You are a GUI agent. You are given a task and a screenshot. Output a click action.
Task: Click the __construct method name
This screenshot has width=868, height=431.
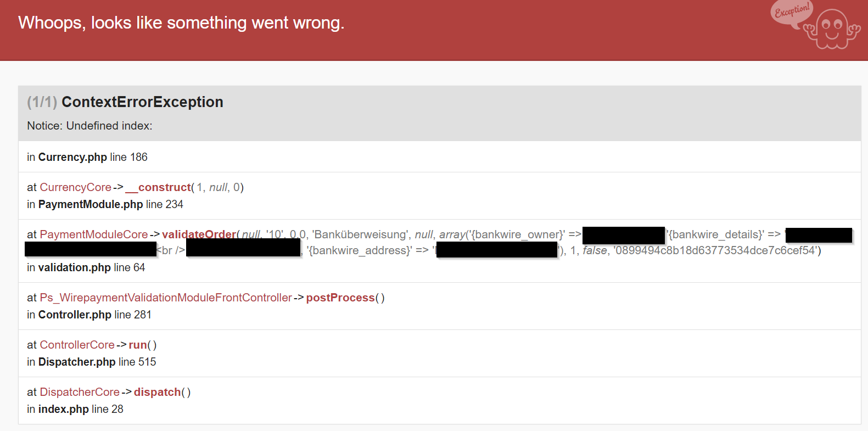coord(158,187)
